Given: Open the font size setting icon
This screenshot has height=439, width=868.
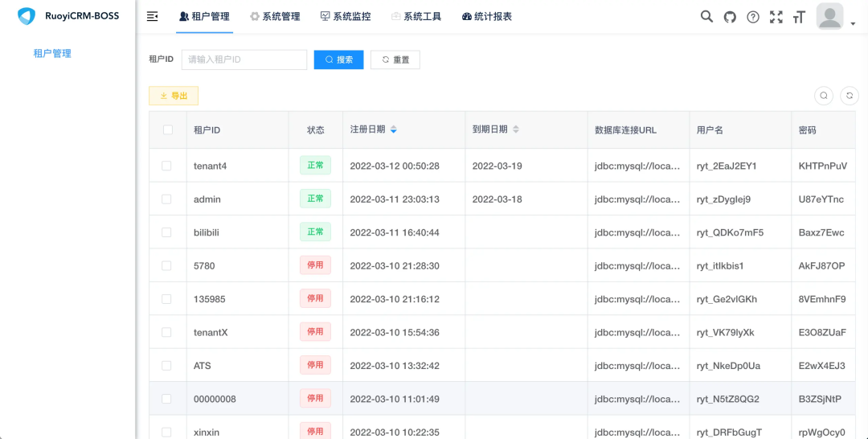Looking at the screenshot, I should coord(799,17).
